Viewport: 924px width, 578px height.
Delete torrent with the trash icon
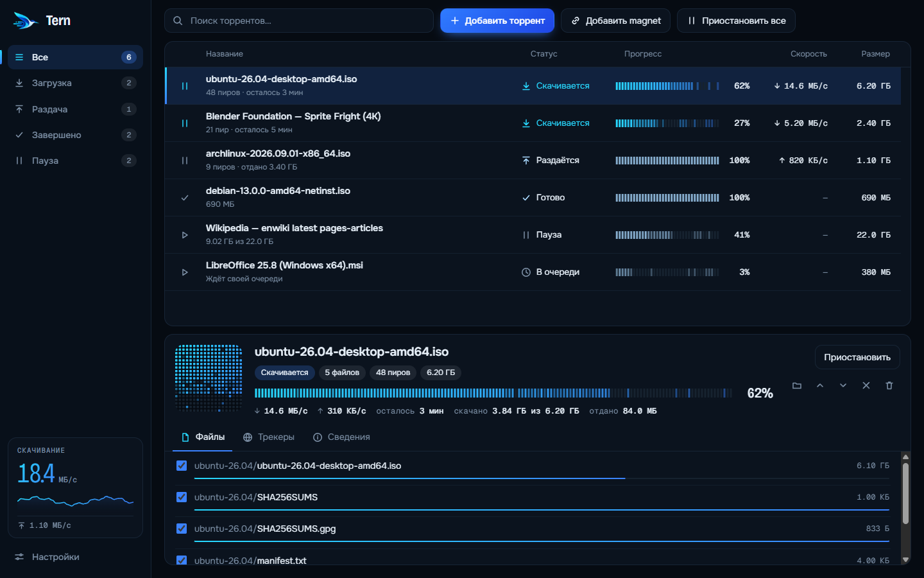point(889,385)
